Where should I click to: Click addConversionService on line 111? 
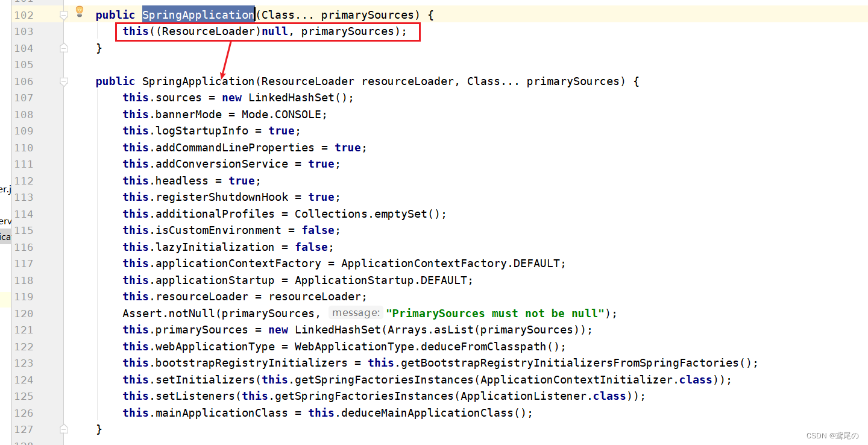click(222, 164)
